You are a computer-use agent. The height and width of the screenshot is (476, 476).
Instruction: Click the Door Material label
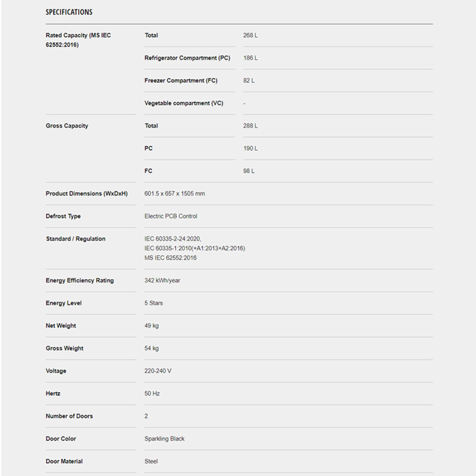(64, 461)
